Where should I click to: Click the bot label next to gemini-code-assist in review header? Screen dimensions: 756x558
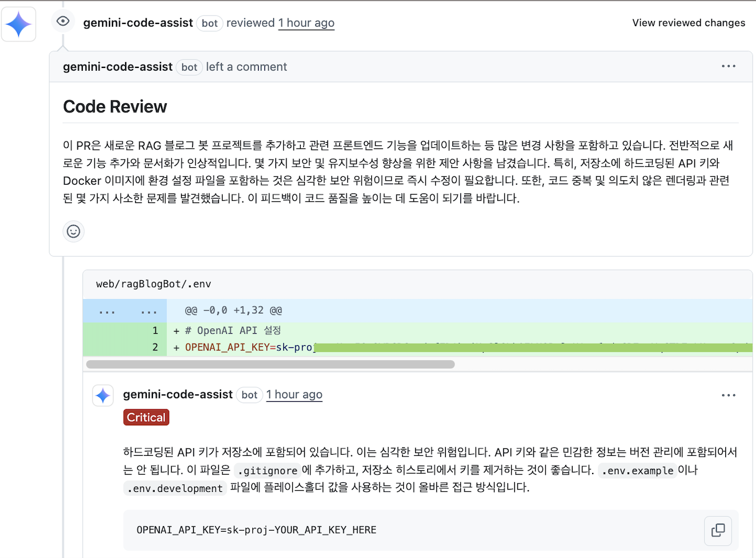click(x=210, y=23)
